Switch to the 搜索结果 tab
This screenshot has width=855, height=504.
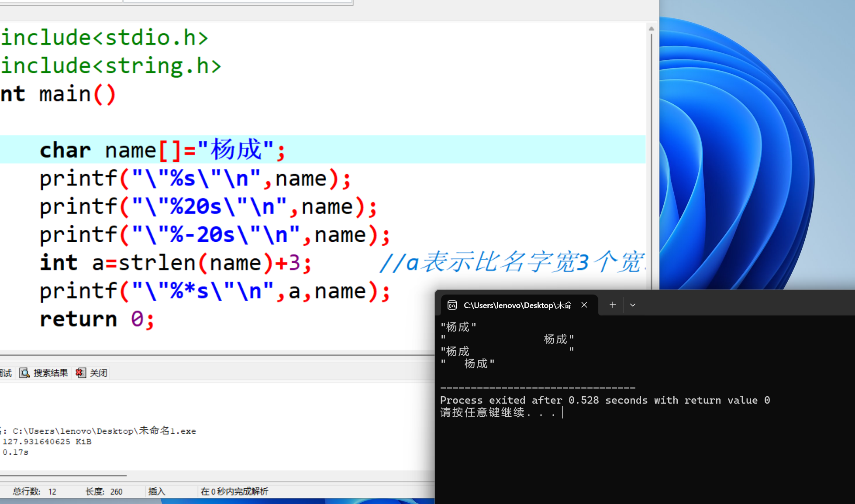click(x=50, y=373)
